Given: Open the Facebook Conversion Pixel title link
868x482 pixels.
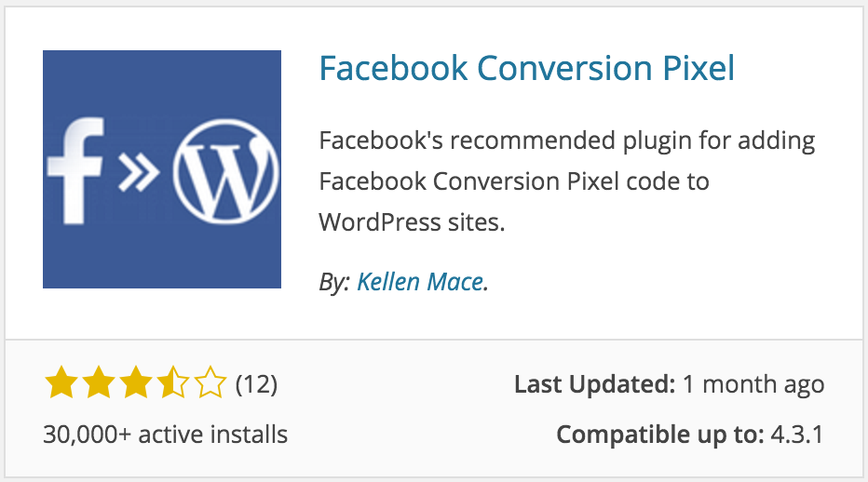Looking at the screenshot, I should [x=527, y=69].
